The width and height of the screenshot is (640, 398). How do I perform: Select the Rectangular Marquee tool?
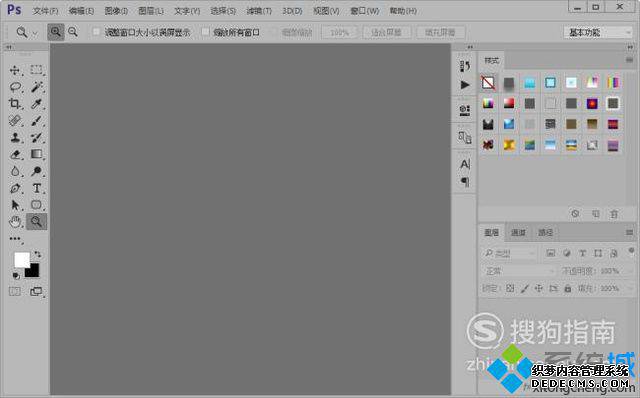(36, 70)
